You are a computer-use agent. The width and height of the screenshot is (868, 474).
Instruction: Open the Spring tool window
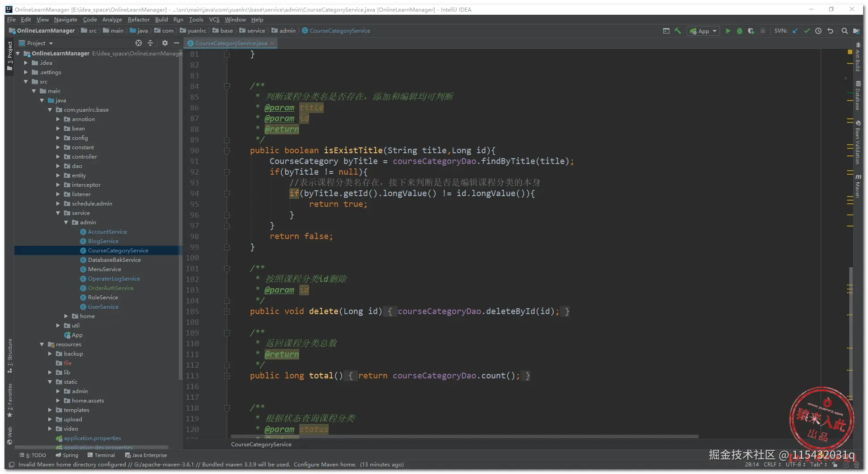coord(67,455)
